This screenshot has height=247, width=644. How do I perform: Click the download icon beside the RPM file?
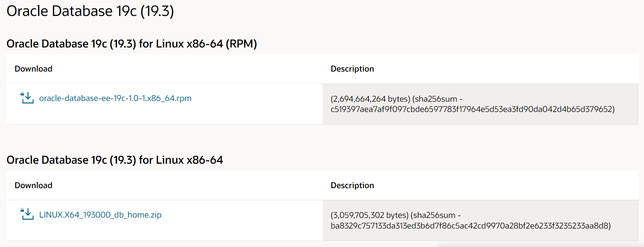27,98
